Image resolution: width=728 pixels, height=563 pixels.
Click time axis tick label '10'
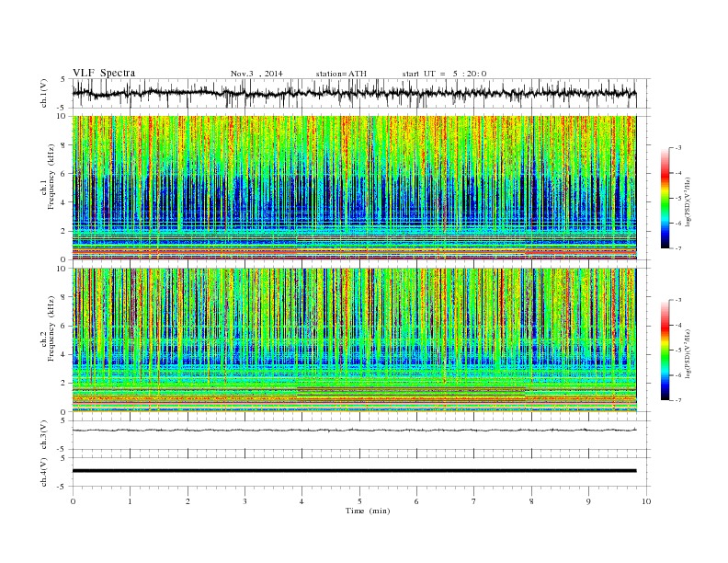pyautogui.click(x=646, y=501)
